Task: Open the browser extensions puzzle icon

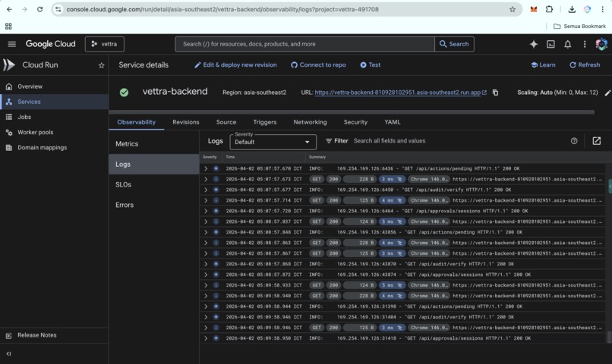Action: [x=549, y=9]
